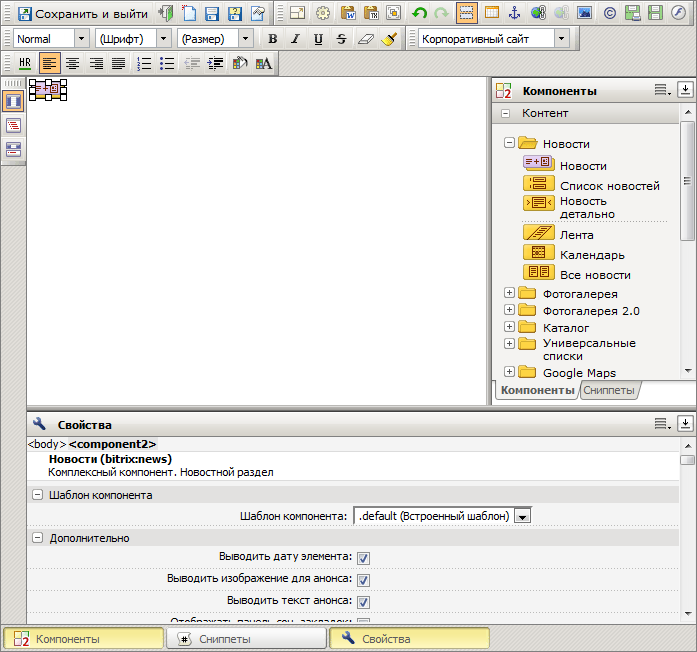Viewport: 697px width, 652px height.
Task: Create a bulleted list
Action: coord(167,64)
